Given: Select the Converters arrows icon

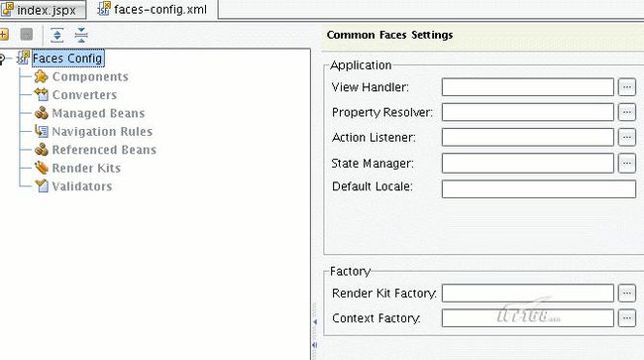Looking at the screenshot, I should tap(41, 94).
